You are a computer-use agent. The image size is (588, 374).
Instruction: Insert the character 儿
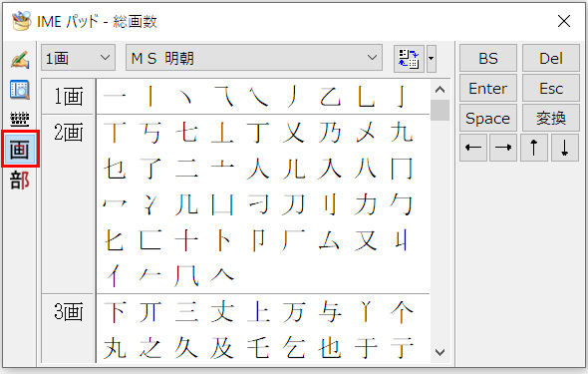tap(294, 169)
